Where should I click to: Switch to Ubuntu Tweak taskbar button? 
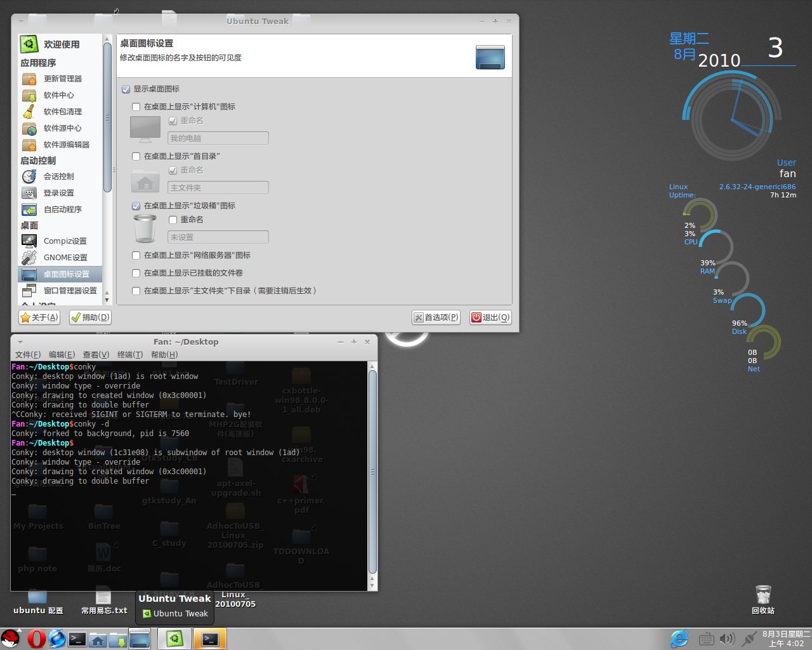coord(174,639)
